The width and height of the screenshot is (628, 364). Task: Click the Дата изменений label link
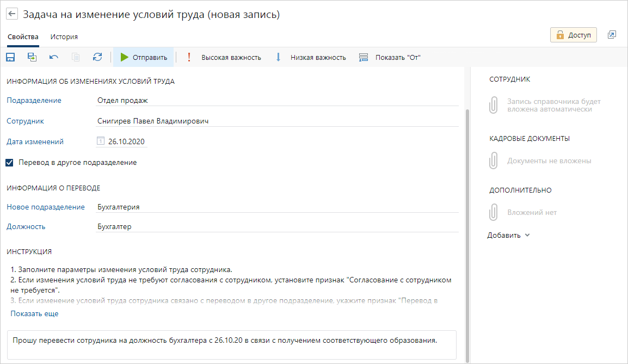tap(35, 142)
